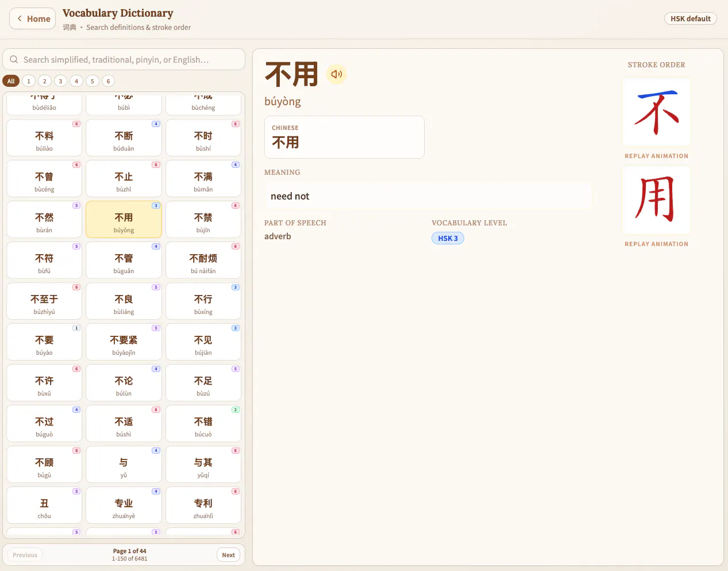Filter by HSK level 1
The height and width of the screenshot is (571, 728).
pyautogui.click(x=29, y=81)
